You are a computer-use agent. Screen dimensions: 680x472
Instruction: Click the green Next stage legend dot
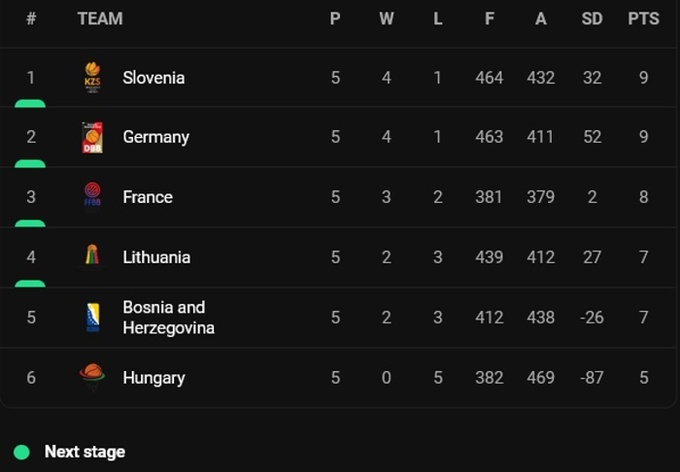(x=22, y=452)
